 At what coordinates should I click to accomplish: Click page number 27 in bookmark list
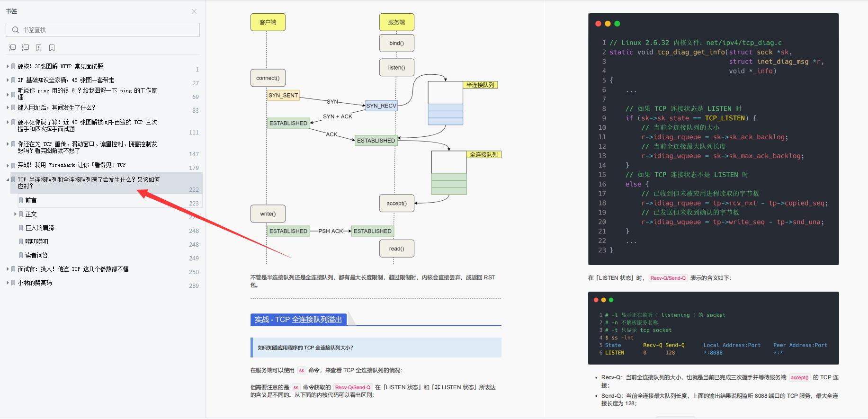point(196,83)
